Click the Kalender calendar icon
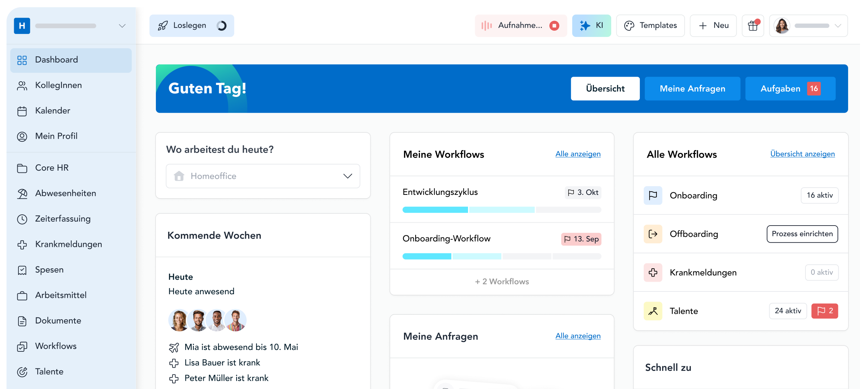868x389 pixels. coord(22,111)
